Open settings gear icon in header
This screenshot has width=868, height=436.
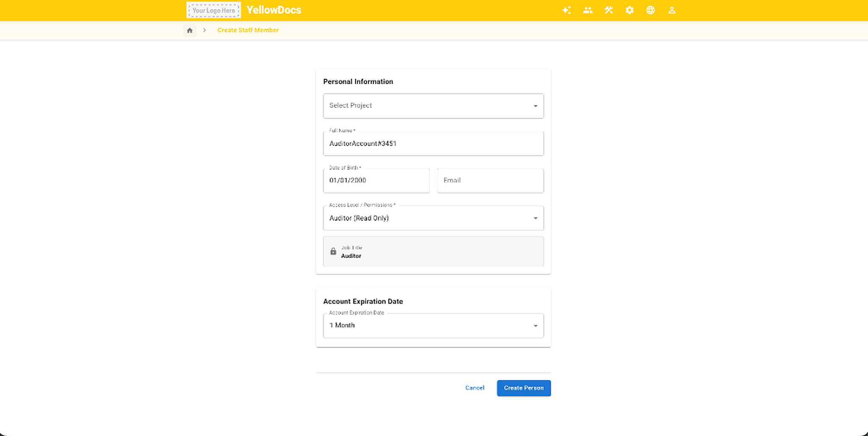[630, 10]
